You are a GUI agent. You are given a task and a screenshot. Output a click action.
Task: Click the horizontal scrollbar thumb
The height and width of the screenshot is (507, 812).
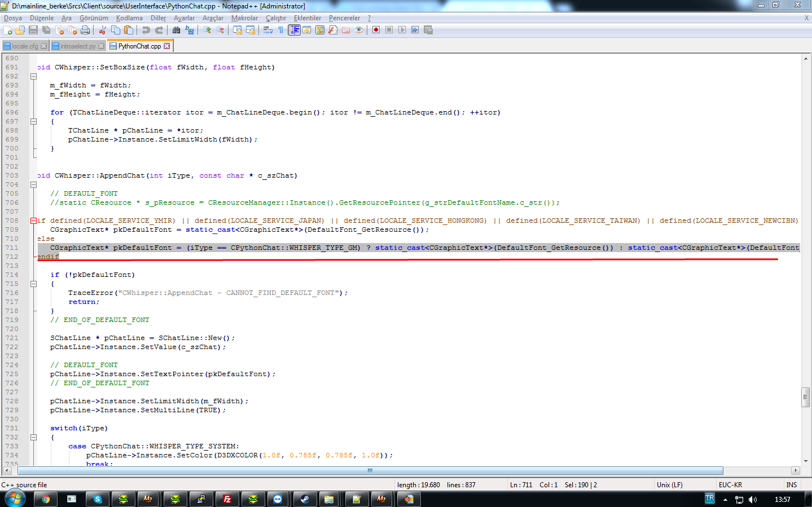tap(370, 470)
